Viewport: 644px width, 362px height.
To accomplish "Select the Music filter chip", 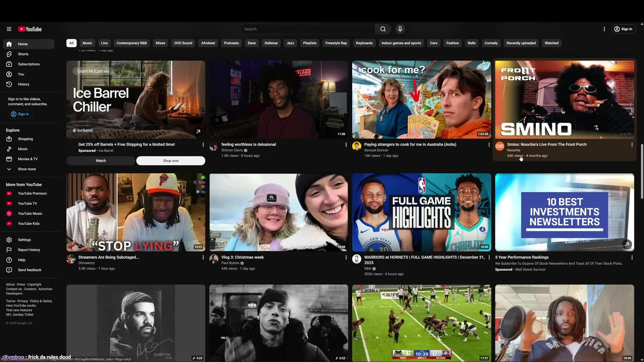I will point(88,43).
